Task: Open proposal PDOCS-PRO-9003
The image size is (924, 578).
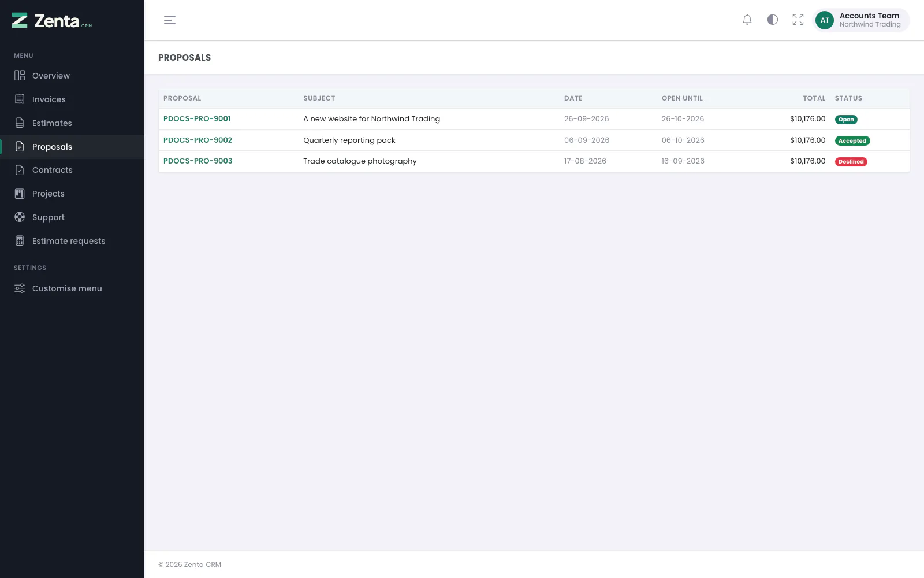Action: (198, 161)
